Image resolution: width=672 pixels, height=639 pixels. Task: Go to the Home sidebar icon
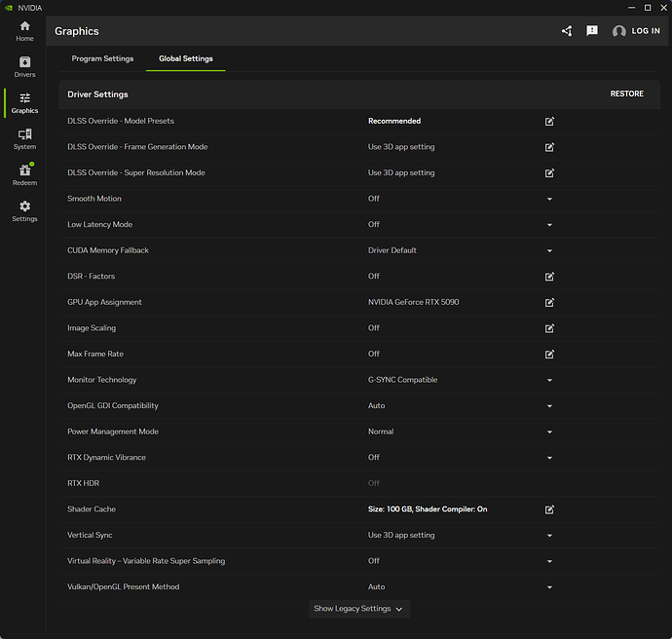click(x=25, y=31)
